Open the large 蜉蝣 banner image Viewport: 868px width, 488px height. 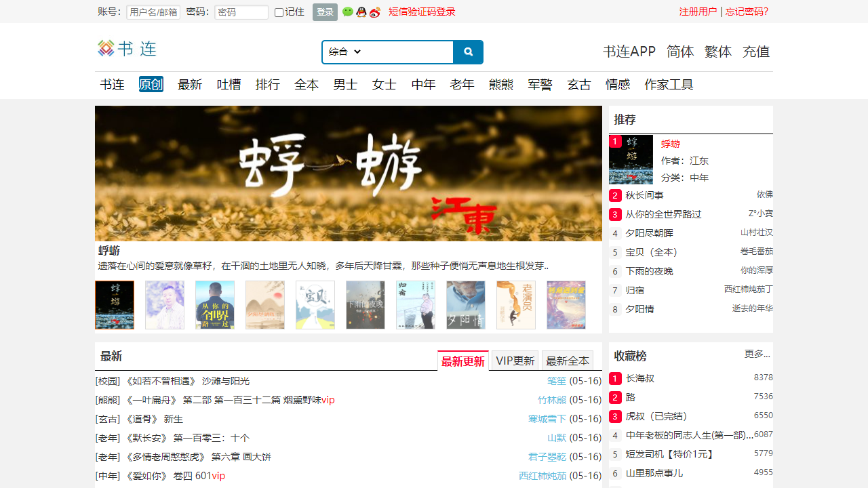pos(349,174)
